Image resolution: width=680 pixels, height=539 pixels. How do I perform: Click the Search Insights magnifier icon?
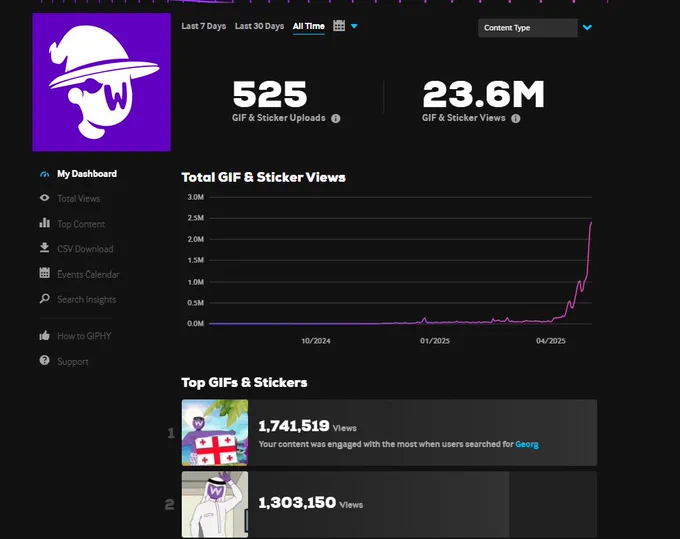[44, 298]
